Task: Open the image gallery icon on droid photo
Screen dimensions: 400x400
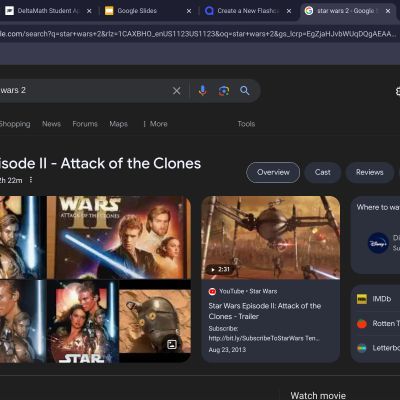Action: coord(172,344)
